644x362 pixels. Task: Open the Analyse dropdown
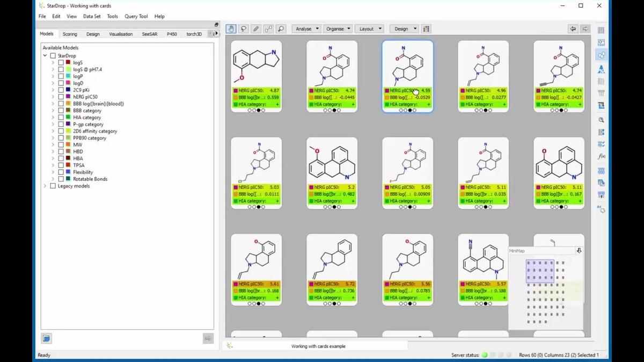tap(306, 29)
